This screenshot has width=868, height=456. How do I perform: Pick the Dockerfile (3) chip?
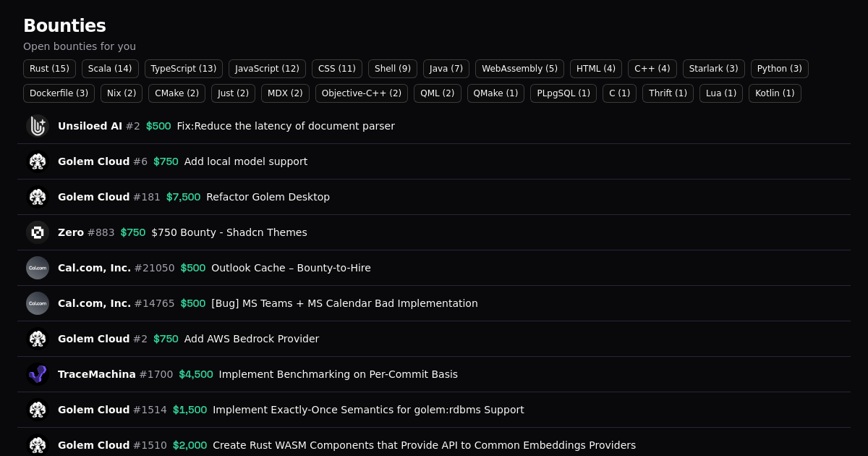click(x=59, y=93)
